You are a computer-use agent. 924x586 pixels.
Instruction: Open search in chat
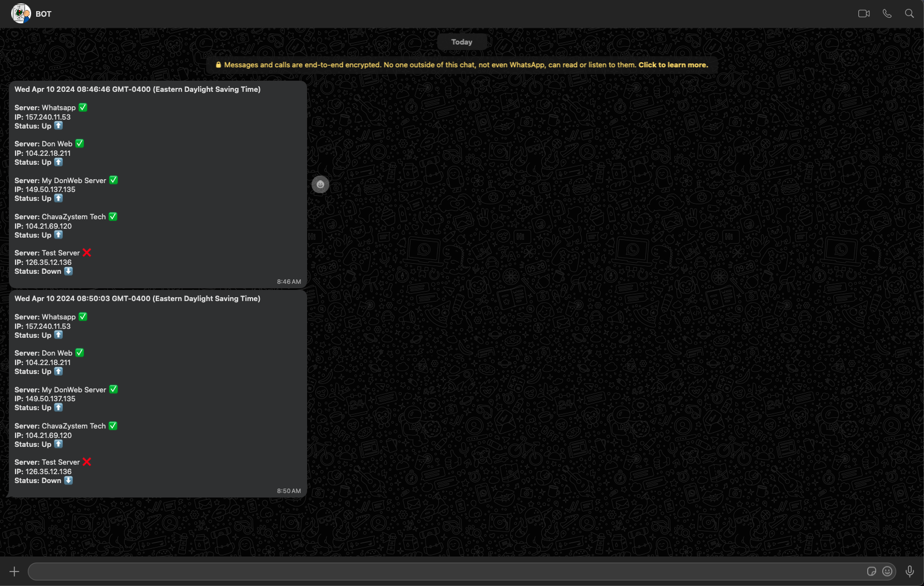[910, 14]
